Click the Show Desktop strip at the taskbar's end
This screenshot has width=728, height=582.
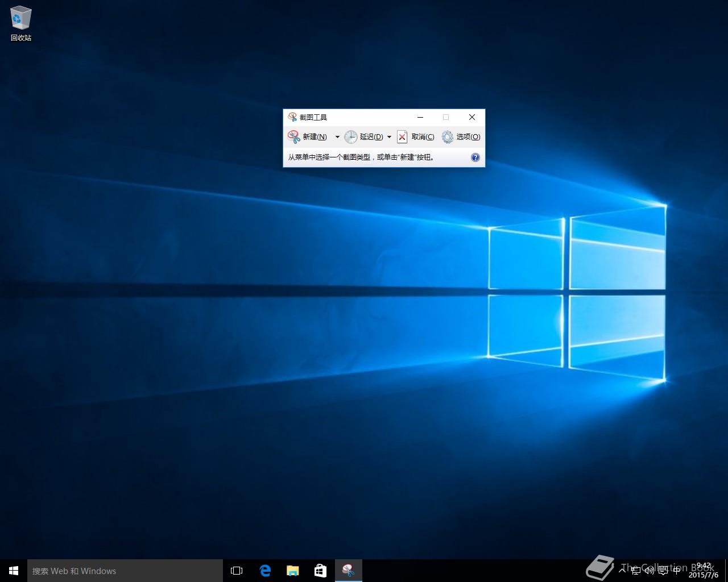click(x=726, y=571)
